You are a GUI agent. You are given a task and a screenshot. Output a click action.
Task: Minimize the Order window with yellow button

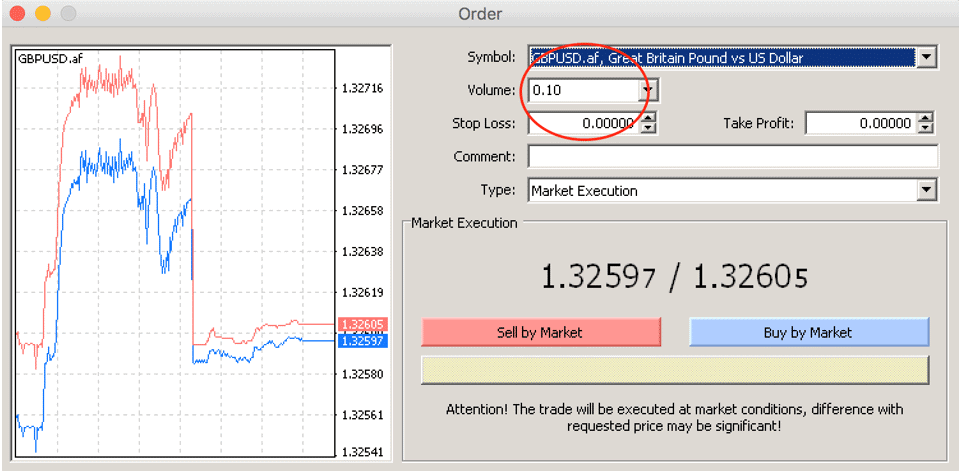(42, 13)
